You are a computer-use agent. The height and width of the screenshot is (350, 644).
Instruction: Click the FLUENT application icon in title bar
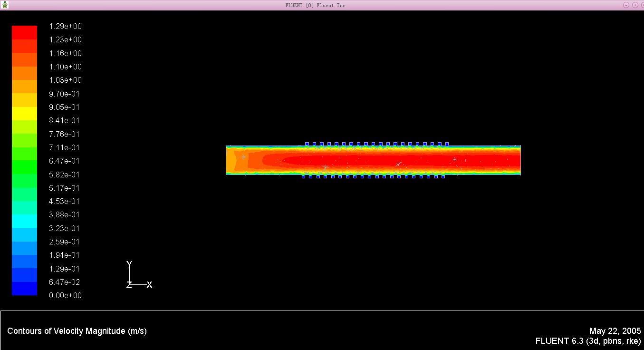(5, 5)
